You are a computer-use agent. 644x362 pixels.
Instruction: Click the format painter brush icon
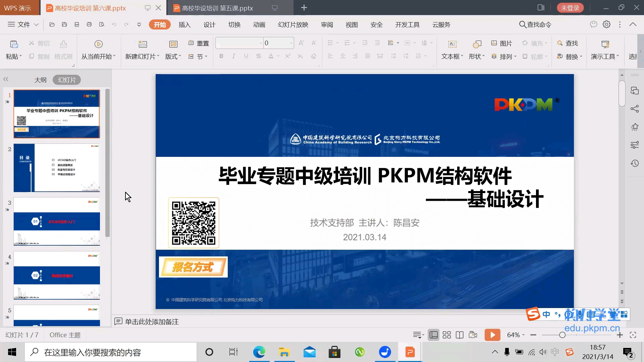(63, 44)
